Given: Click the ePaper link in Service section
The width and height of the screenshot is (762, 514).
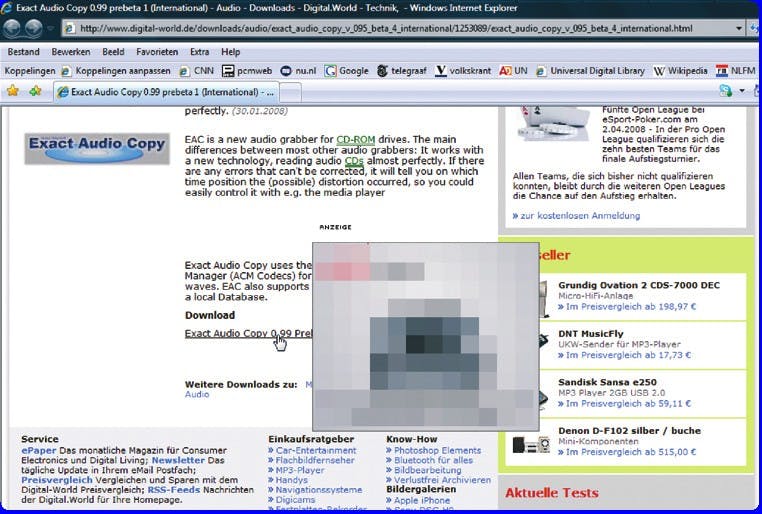Looking at the screenshot, I should [38, 450].
